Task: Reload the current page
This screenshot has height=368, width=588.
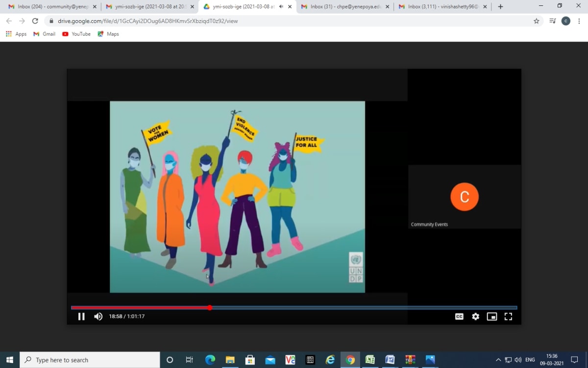Action: pyautogui.click(x=35, y=21)
